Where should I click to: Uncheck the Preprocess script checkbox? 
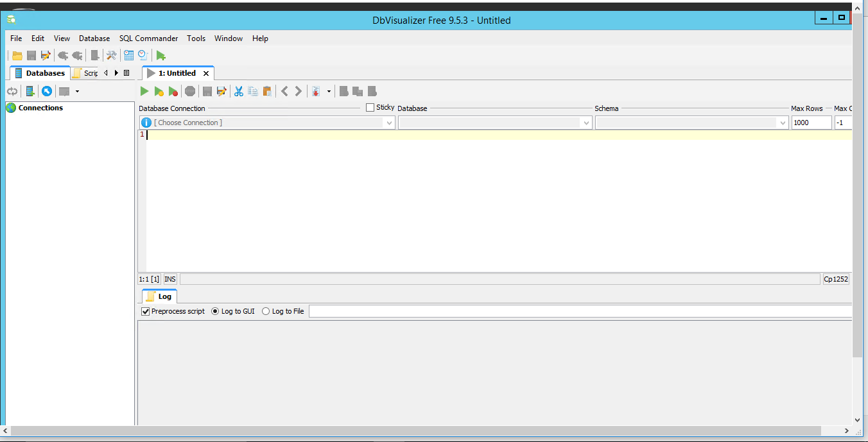pyautogui.click(x=146, y=312)
